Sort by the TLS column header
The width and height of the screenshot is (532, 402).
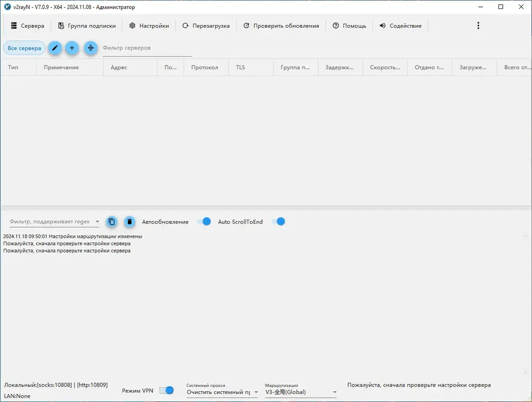click(x=251, y=67)
